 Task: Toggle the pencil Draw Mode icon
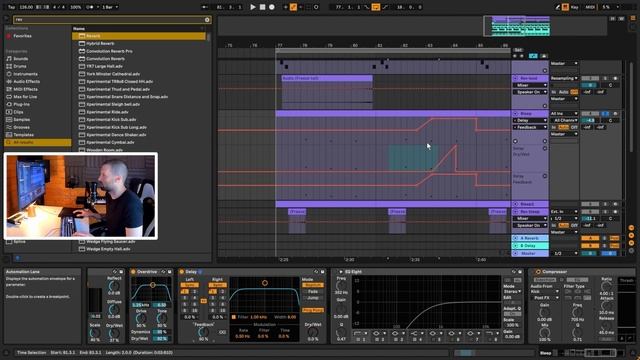[x=557, y=7]
